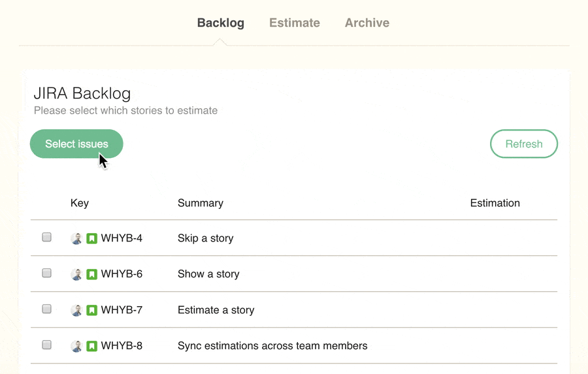588x374 pixels.
Task: Check the box next to WHYB-7
Action: (x=46, y=309)
